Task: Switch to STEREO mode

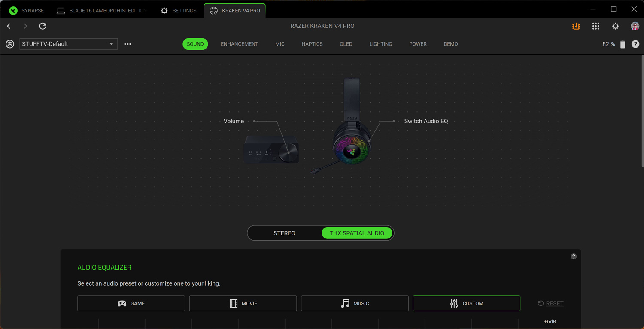Action: [284, 233]
